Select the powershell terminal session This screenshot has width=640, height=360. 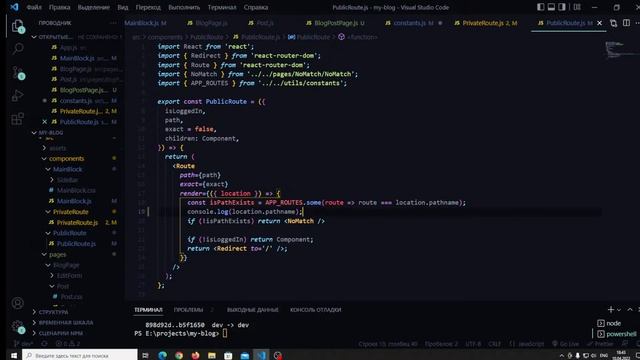616,334
